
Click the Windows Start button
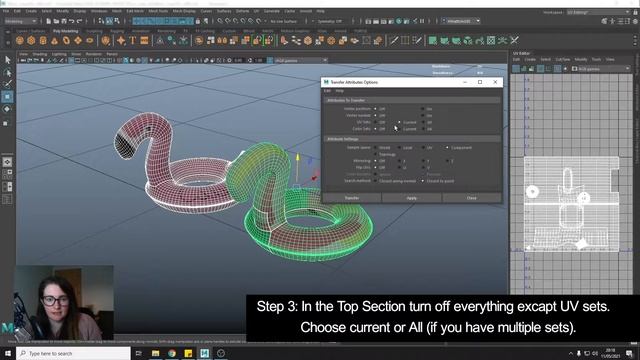click(x=8, y=353)
